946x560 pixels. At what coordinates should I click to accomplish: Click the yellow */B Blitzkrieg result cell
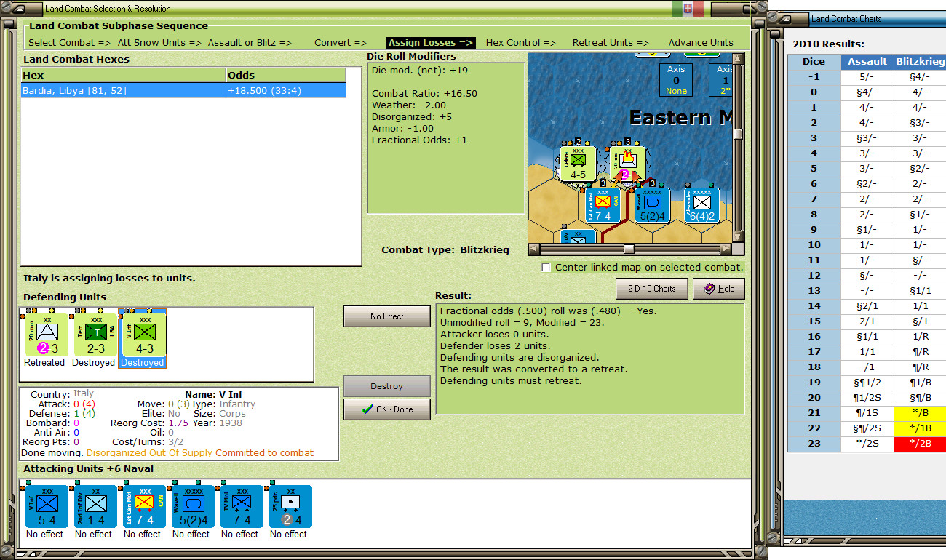(920, 413)
